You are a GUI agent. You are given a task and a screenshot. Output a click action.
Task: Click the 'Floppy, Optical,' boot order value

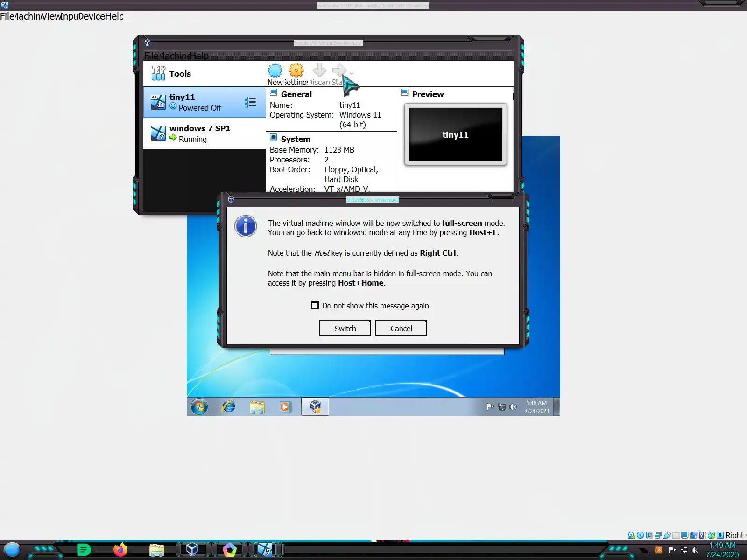[351, 169]
